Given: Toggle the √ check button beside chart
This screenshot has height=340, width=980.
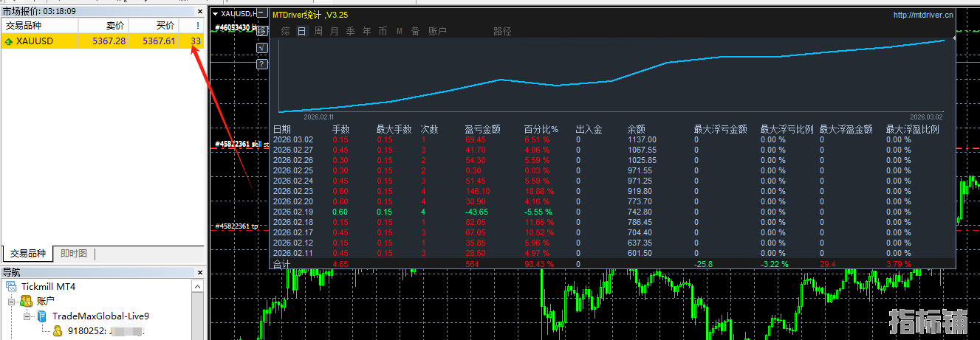Looking at the screenshot, I should pos(261,48).
